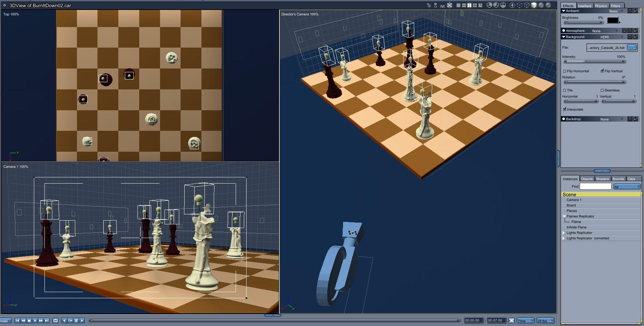Open the Sounds tab
This screenshot has width=644, height=326.
point(618,179)
